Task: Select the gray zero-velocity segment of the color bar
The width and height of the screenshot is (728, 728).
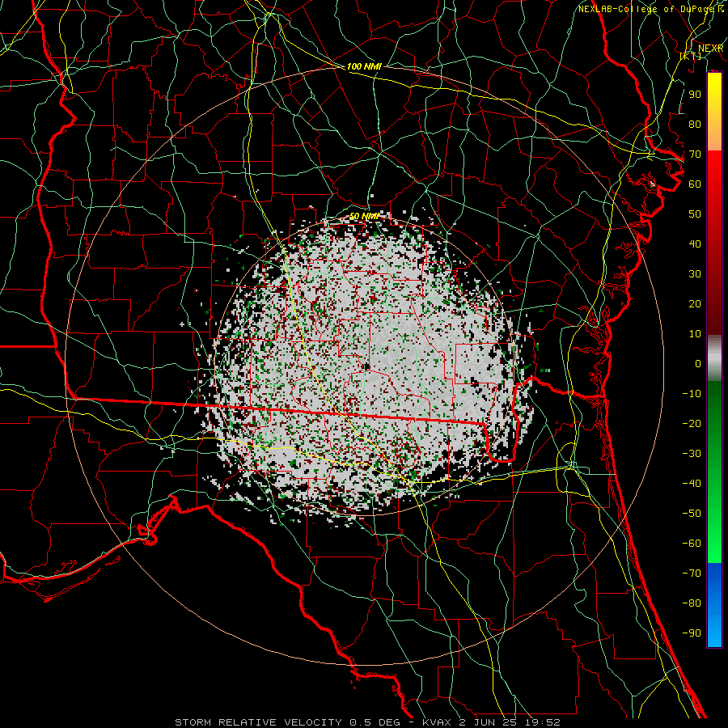Action: click(x=714, y=358)
